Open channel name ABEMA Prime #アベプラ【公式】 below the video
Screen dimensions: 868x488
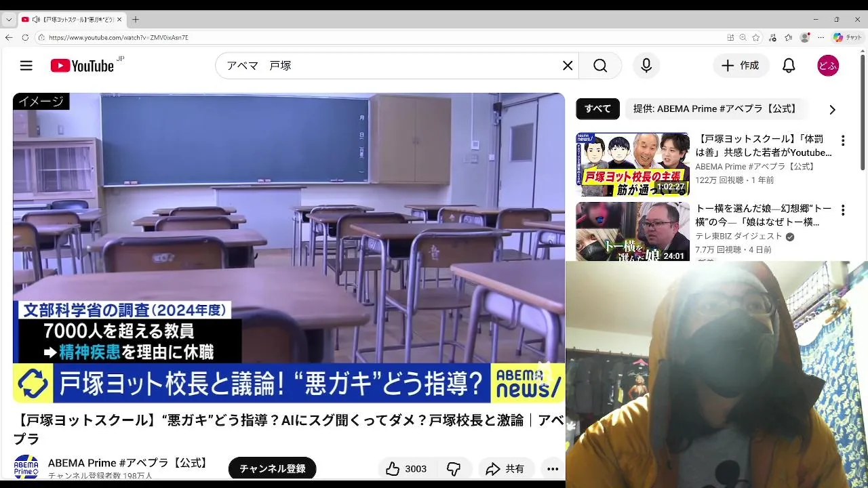click(129, 463)
